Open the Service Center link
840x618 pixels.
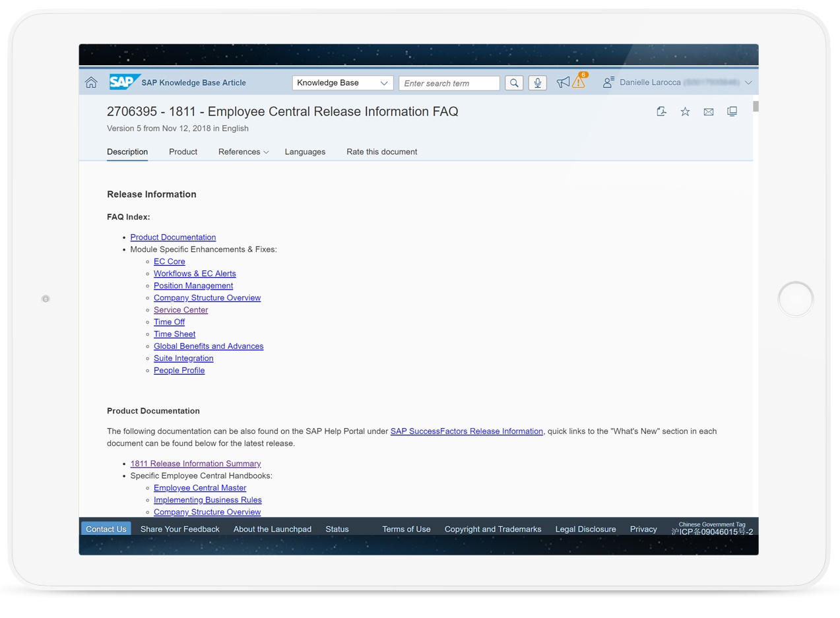(x=181, y=310)
